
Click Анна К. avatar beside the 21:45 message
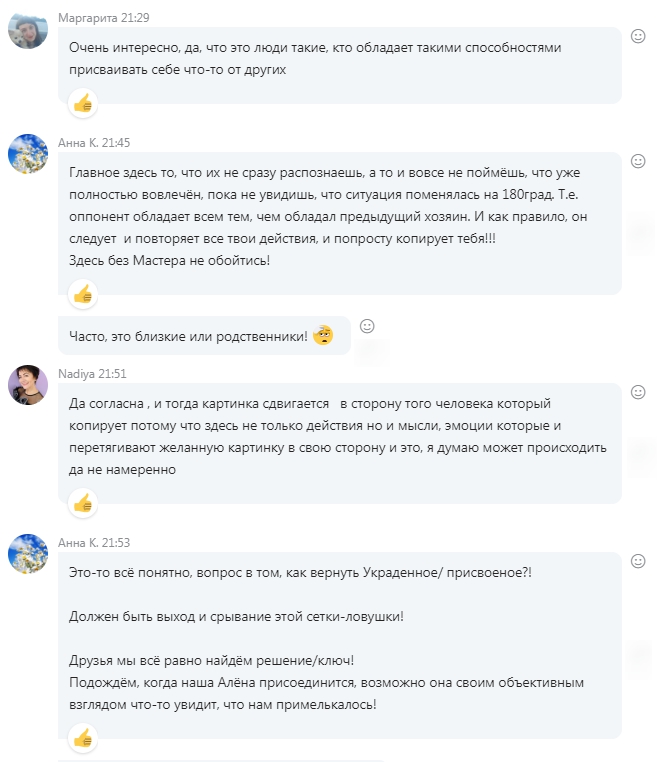pyautogui.click(x=27, y=154)
